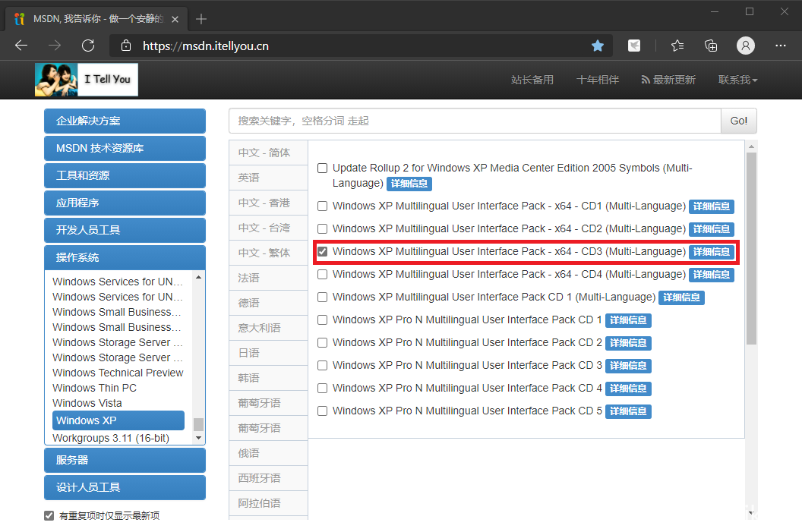
Task: Expand 企业解决方案 category
Action: [125, 121]
